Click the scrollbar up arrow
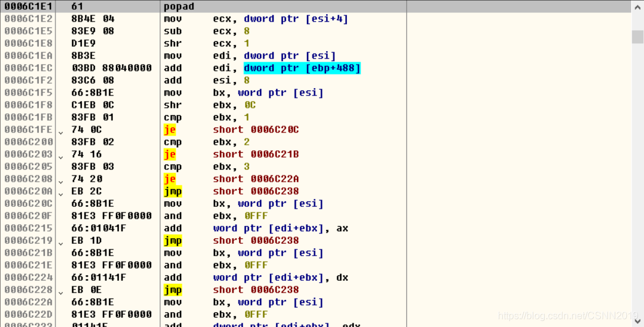644x327 pixels. 637,7
